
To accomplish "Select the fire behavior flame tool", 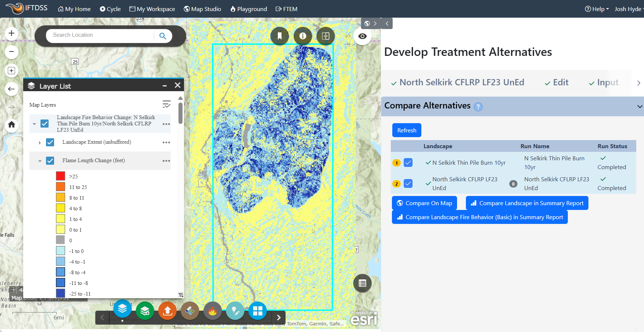I will tap(213, 311).
